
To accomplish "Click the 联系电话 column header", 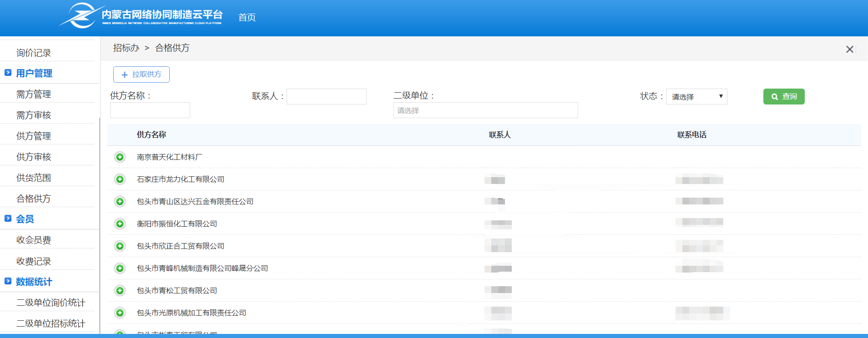I will pyautogui.click(x=692, y=134).
